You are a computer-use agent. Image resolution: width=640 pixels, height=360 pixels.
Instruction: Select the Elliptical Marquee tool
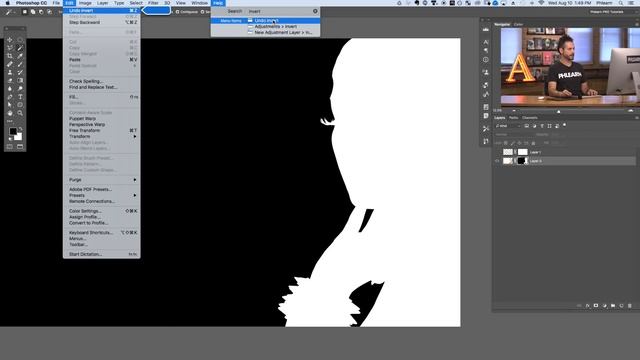pyautogui.click(x=20, y=40)
